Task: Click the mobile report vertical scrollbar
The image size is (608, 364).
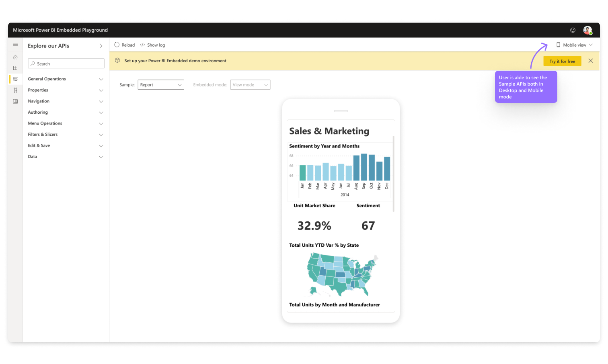Action: pyautogui.click(x=393, y=174)
